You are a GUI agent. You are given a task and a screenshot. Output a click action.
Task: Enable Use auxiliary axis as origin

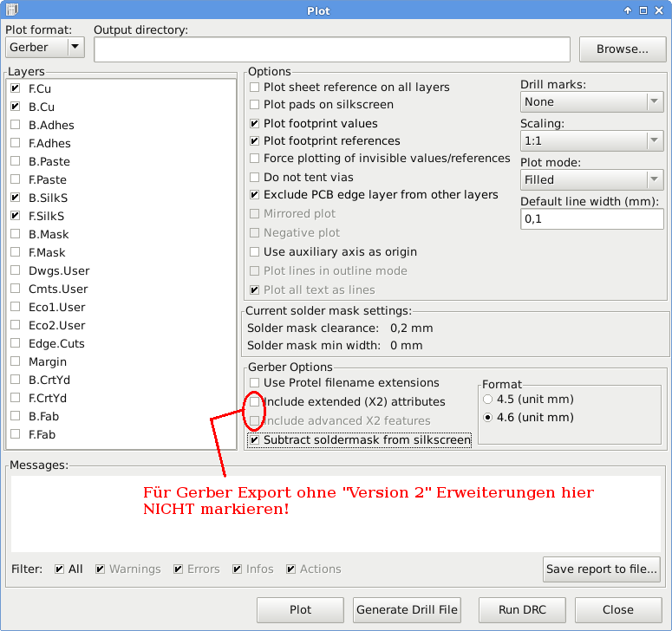255,252
